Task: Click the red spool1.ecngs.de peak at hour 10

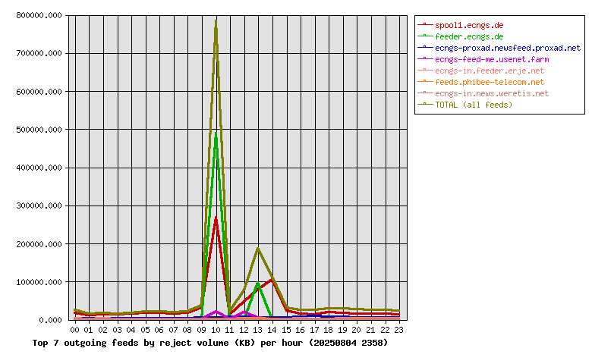Action: click(x=216, y=218)
